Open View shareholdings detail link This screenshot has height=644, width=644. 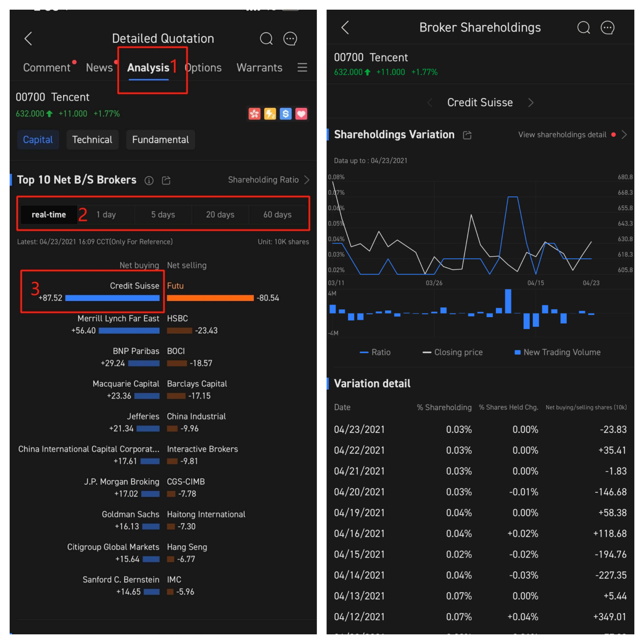pyautogui.click(x=562, y=134)
